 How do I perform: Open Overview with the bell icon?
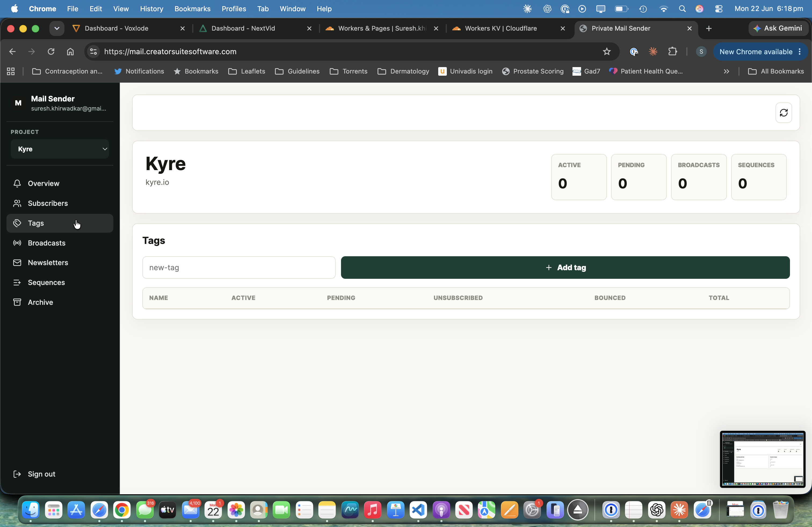tap(17, 183)
